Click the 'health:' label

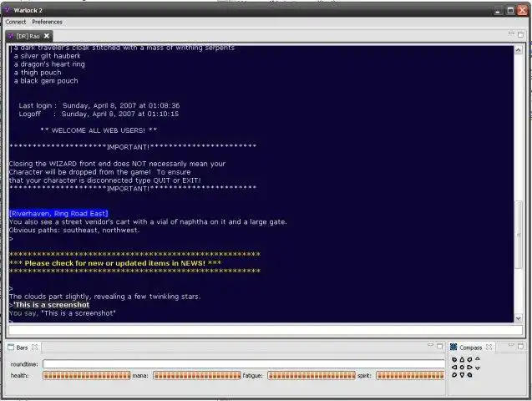click(20, 375)
